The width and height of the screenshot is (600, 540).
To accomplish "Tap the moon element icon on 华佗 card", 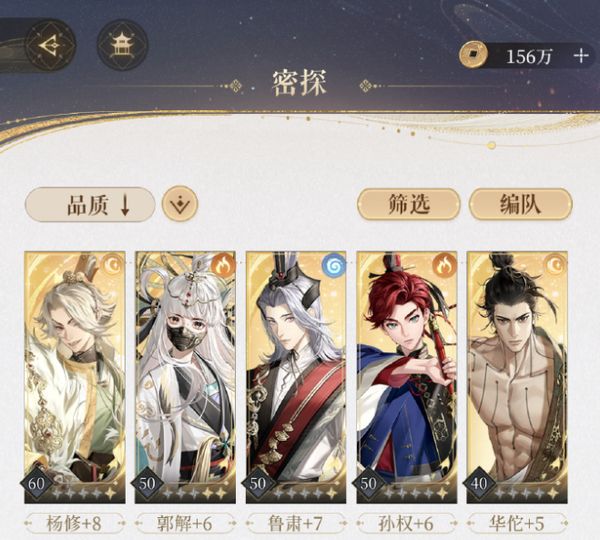I will click(555, 263).
